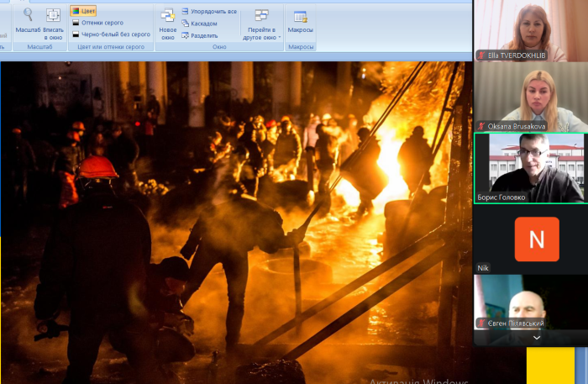Enable Черно-белый без серого mode
The height and width of the screenshot is (384, 588).
coord(111,34)
